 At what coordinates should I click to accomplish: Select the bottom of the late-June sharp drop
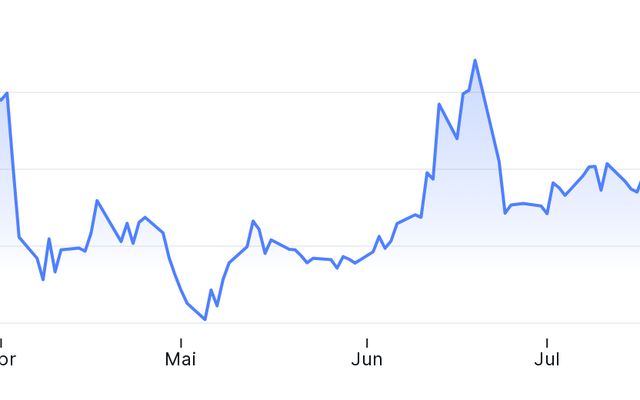pyautogui.click(x=505, y=213)
